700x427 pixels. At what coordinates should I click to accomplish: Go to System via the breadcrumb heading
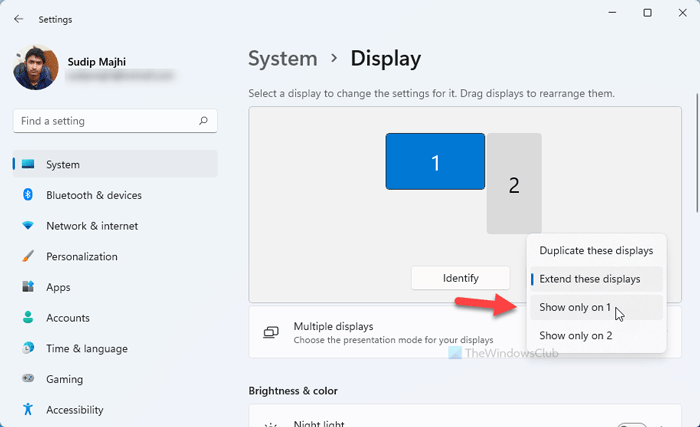pos(284,59)
